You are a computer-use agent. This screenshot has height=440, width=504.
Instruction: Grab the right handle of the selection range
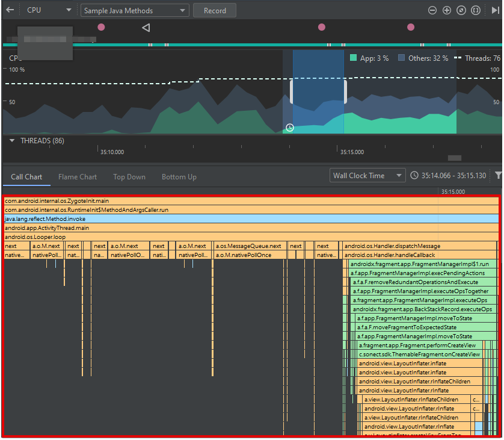tap(345, 91)
